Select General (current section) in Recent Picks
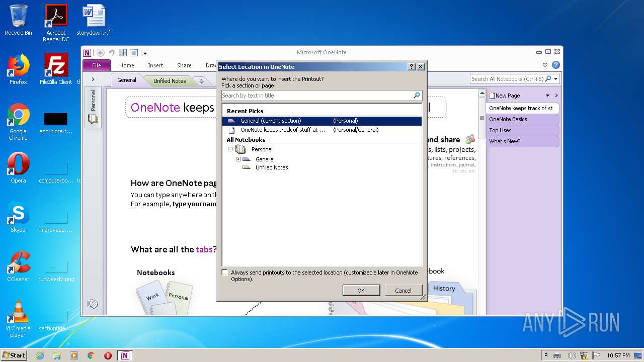The image size is (644, 362). (x=322, y=121)
